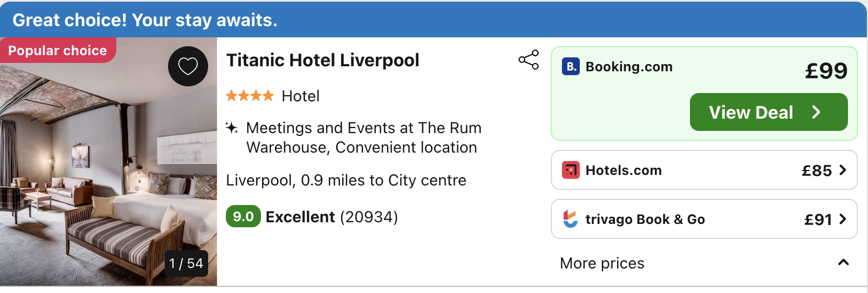Click the £99 Booking.com price
Screen dimensions: 868x293
pos(826,71)
